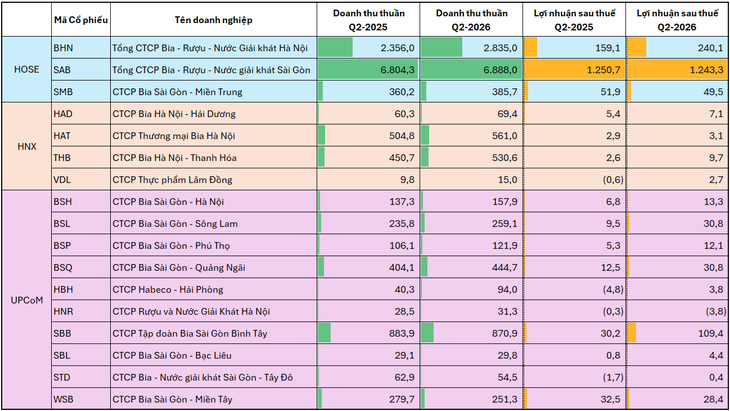
Task: Select the UPCoM exchange group cell
Action: coord(27,300)
